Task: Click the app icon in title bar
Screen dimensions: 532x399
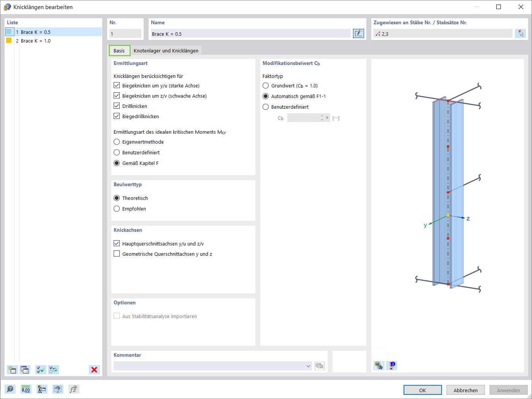Action: pos(7,7)
